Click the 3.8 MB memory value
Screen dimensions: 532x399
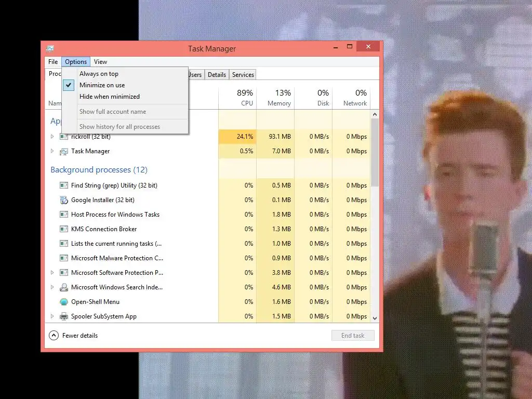(x=282, y=272)
